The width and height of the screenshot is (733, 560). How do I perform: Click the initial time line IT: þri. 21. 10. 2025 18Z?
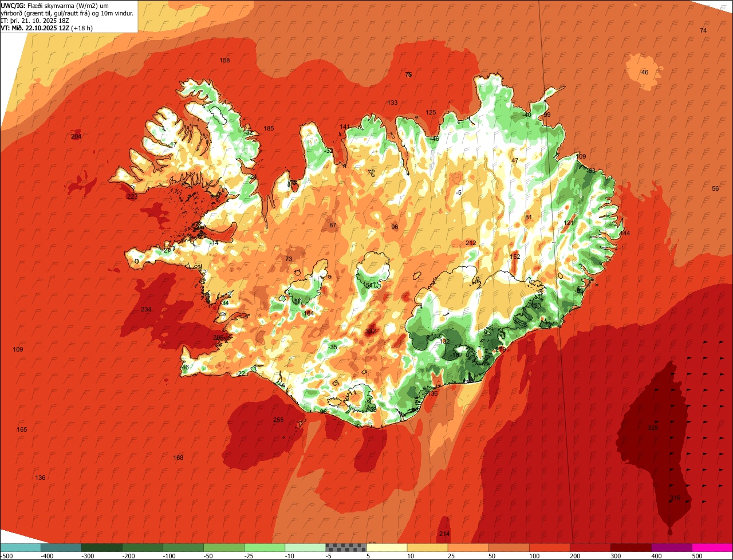[34, 20]
